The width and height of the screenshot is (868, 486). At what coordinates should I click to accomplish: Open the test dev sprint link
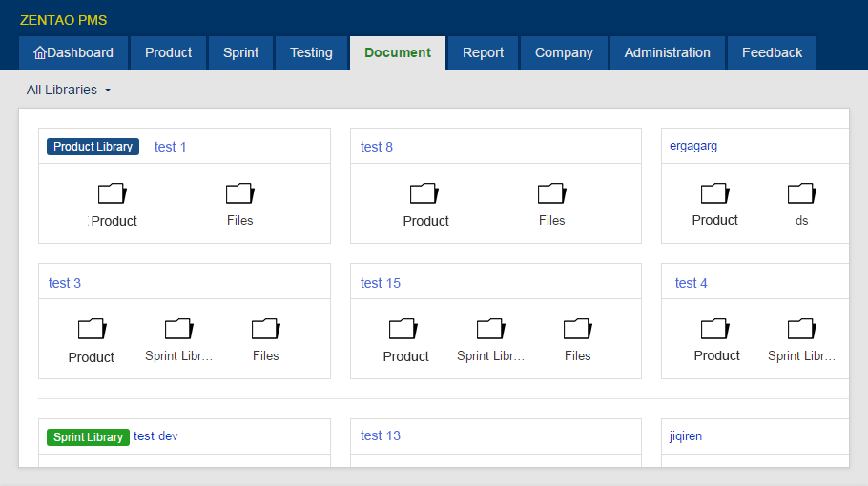coord(155,436)
